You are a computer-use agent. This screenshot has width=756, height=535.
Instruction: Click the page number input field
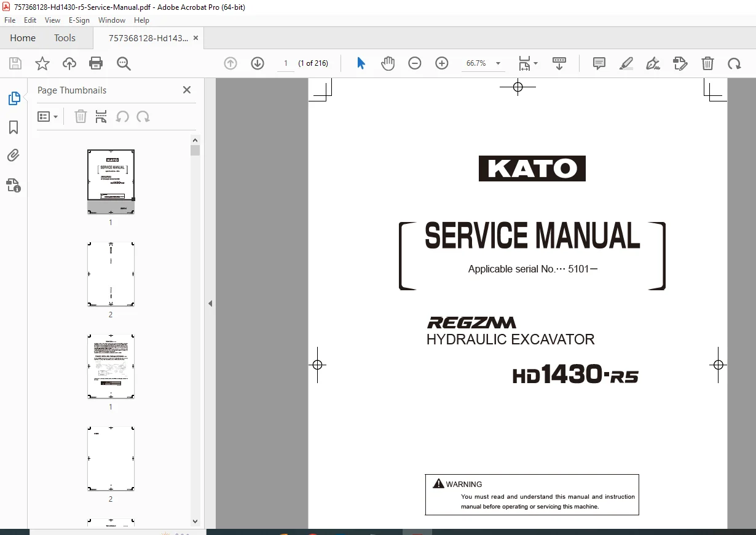pyautogui.click(x=285, y=63)
